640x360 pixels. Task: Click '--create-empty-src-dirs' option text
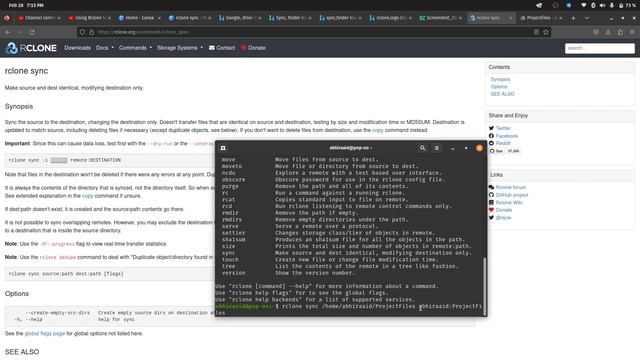(58, 313)
